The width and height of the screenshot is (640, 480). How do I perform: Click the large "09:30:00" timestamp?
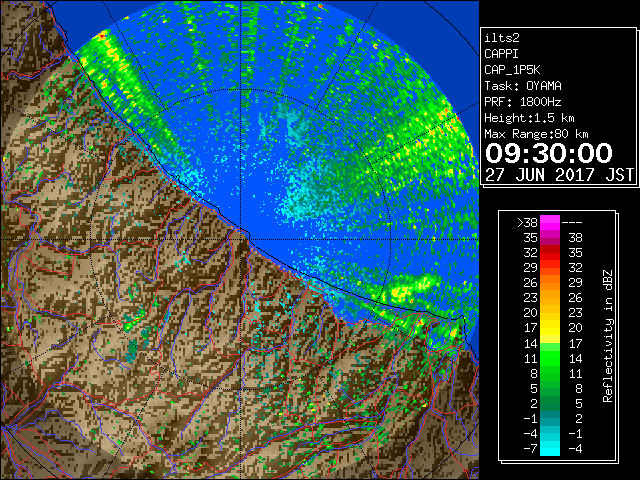[x=549, y=153]
